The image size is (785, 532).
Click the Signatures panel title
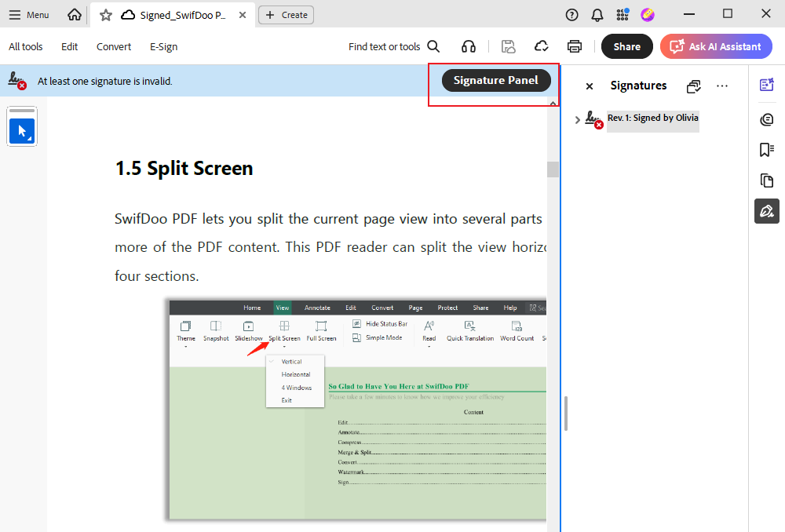coord(638,86)
